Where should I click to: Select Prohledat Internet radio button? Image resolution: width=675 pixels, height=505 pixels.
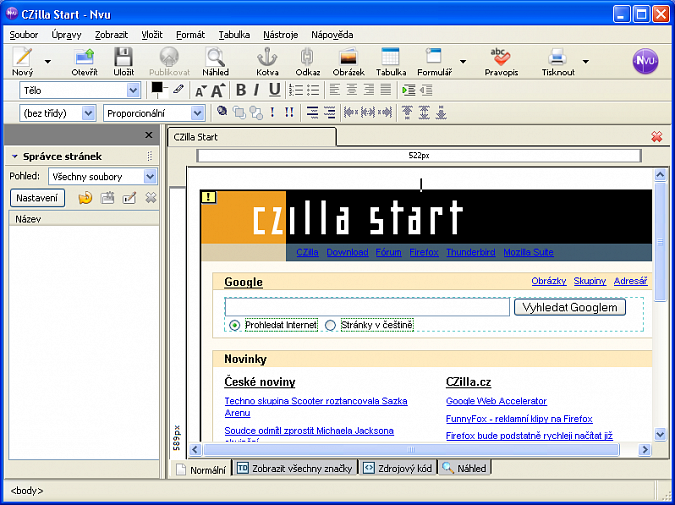235,325
